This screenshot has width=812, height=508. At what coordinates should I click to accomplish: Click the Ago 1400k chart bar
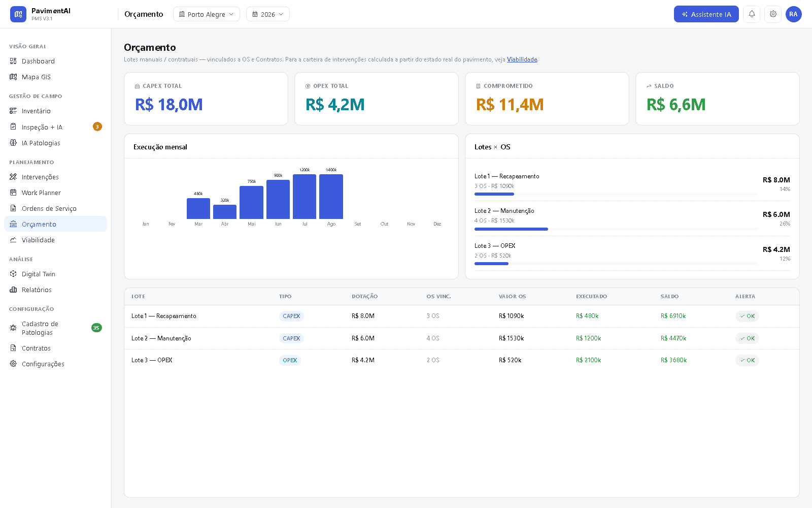(331, 197)
